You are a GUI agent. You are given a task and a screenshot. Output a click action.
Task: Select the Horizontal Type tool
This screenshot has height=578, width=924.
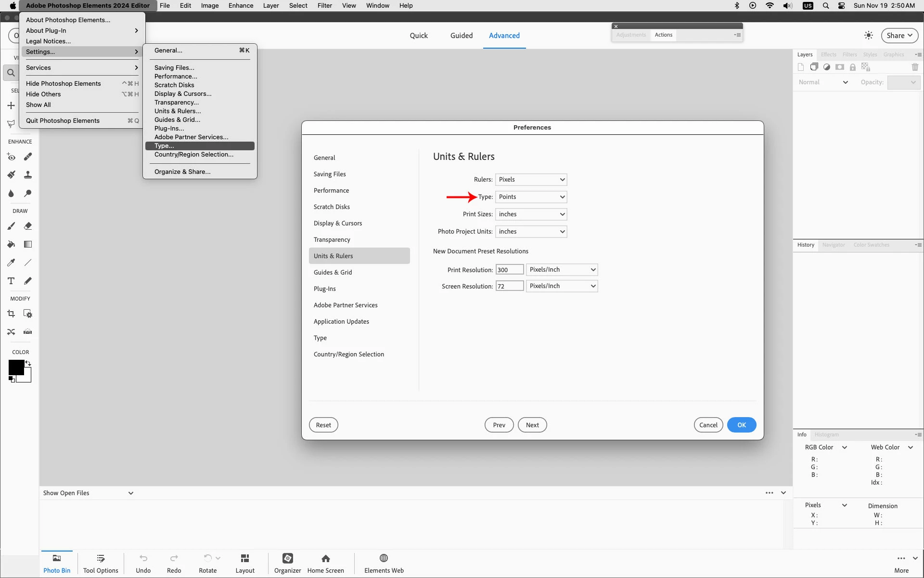point(11,281)
